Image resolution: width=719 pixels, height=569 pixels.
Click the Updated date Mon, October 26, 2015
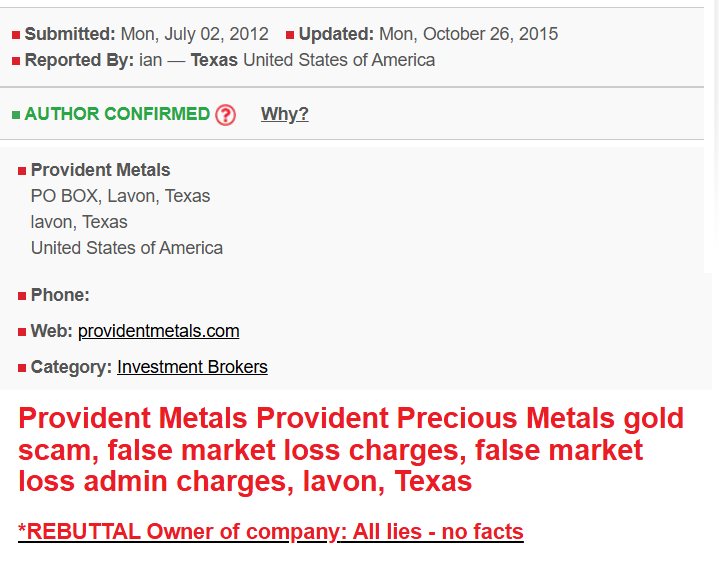click(469, 34)
